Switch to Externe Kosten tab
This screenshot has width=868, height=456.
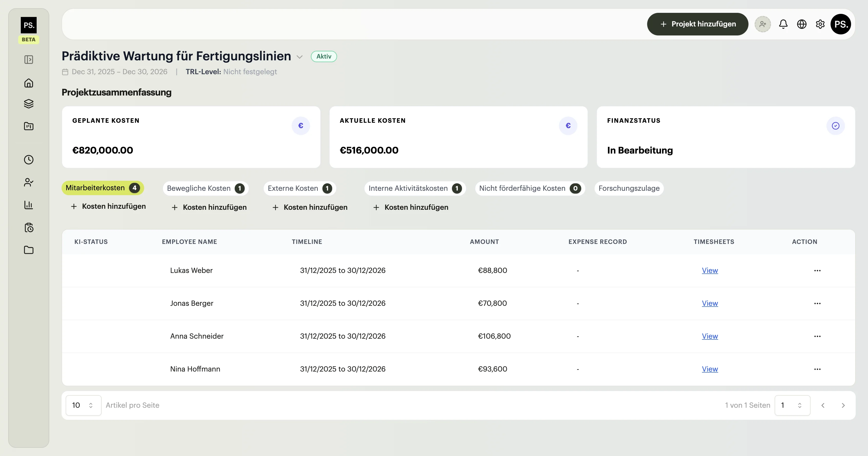[x=300, y=188]
